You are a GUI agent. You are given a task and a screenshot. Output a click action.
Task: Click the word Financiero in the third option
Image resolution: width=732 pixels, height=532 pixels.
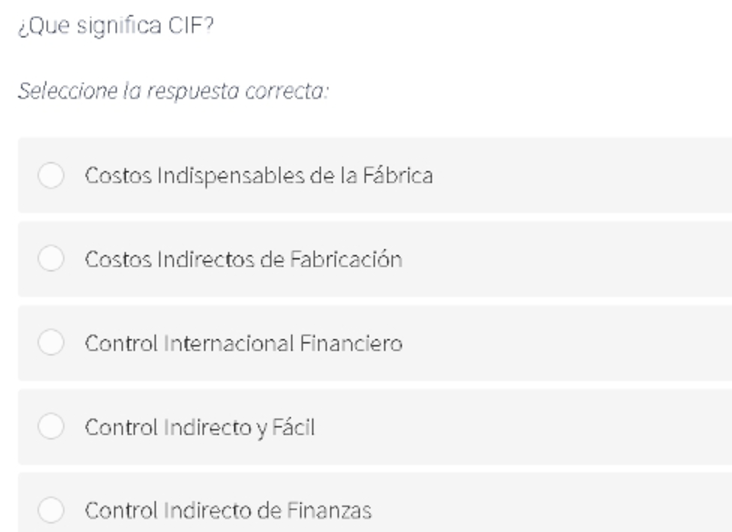[351, 343]
